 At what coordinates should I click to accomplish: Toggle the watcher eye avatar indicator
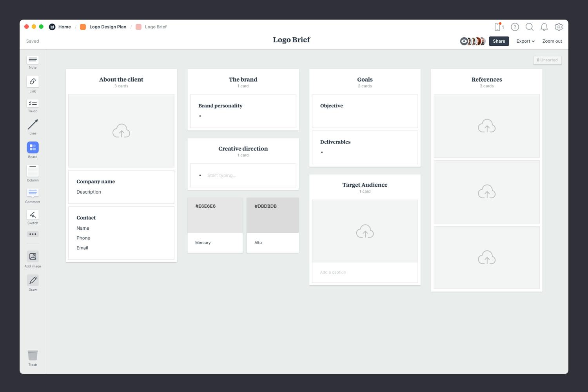tap(464, 41)
